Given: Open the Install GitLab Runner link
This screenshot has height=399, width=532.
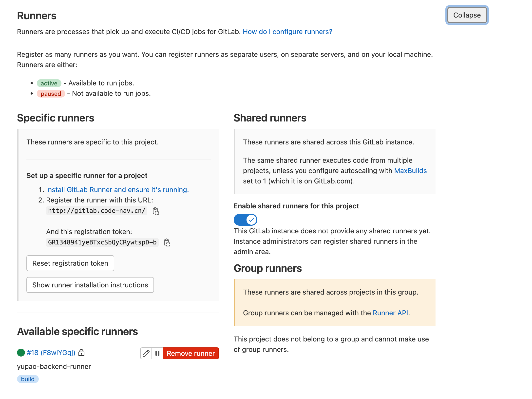Looking at the screenshot, I should (x=117, y=190).
